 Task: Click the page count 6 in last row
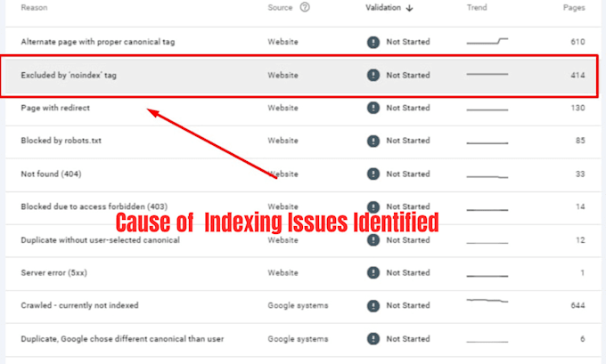583,339
